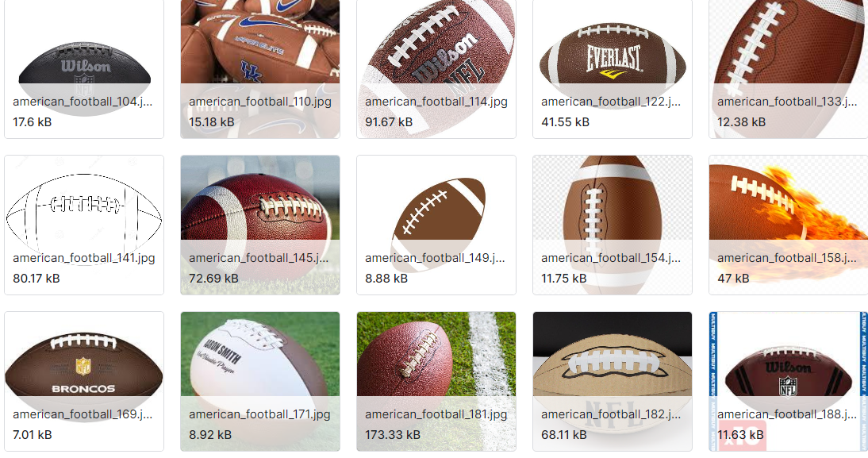The width and height of the screenshot is (868, 458).
Task: Select the white personalized ball american_football_171.jpg
Action: click(260, 381)
